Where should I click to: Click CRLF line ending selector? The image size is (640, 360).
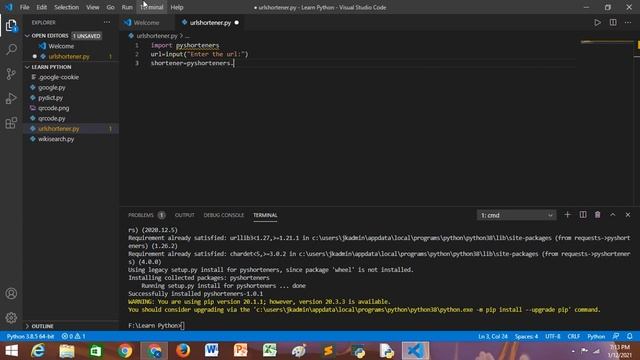[x=573, y=336]
